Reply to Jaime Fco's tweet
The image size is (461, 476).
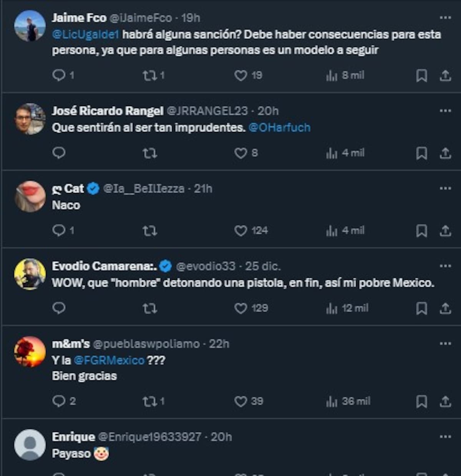pos(59,75)
